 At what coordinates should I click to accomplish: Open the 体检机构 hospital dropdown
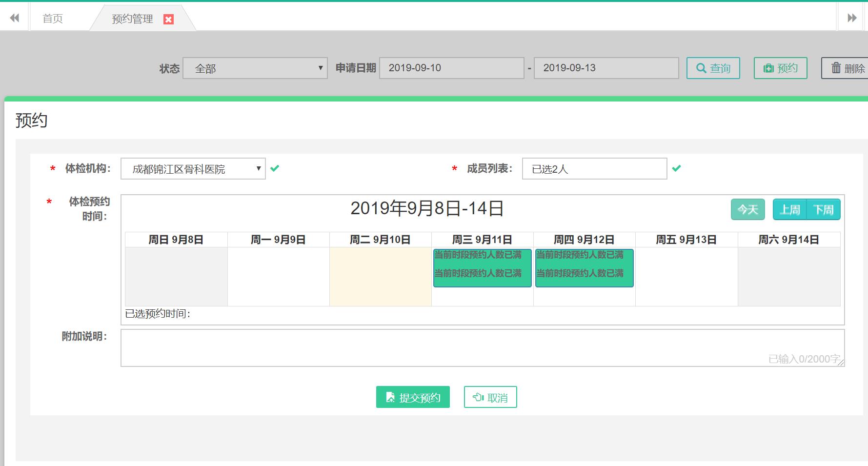point(193,168)
